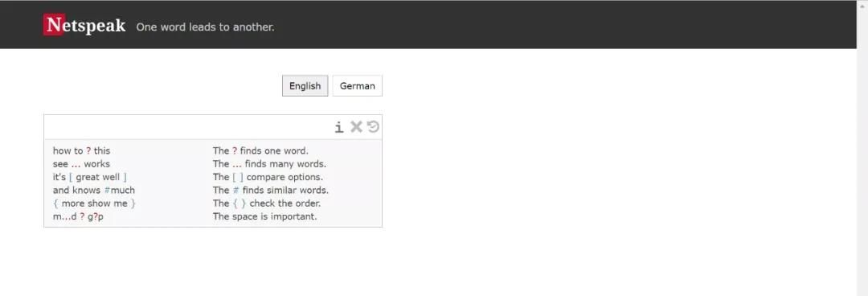Screen dimensions: 868x296
Task: Switch to German language
Action: point(357,86)
